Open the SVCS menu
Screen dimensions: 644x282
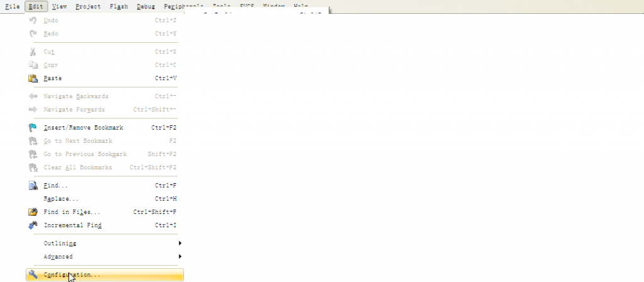[x=247, y=6]
